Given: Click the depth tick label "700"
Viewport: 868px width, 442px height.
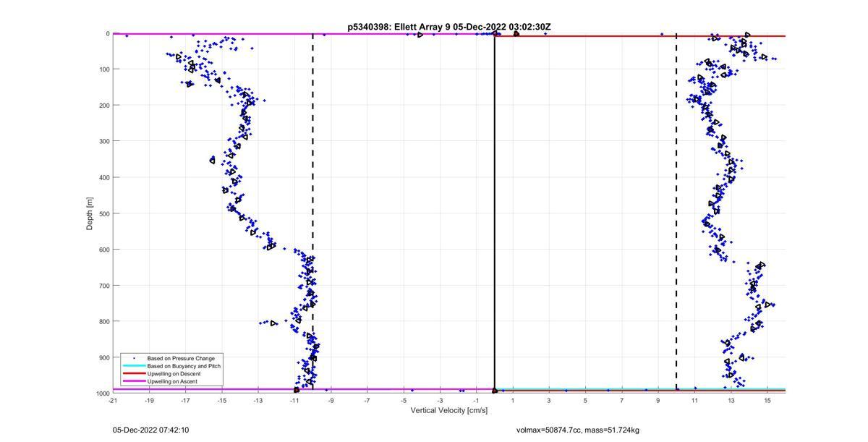Looking at the screenshot, I should [x=104, y=285].
